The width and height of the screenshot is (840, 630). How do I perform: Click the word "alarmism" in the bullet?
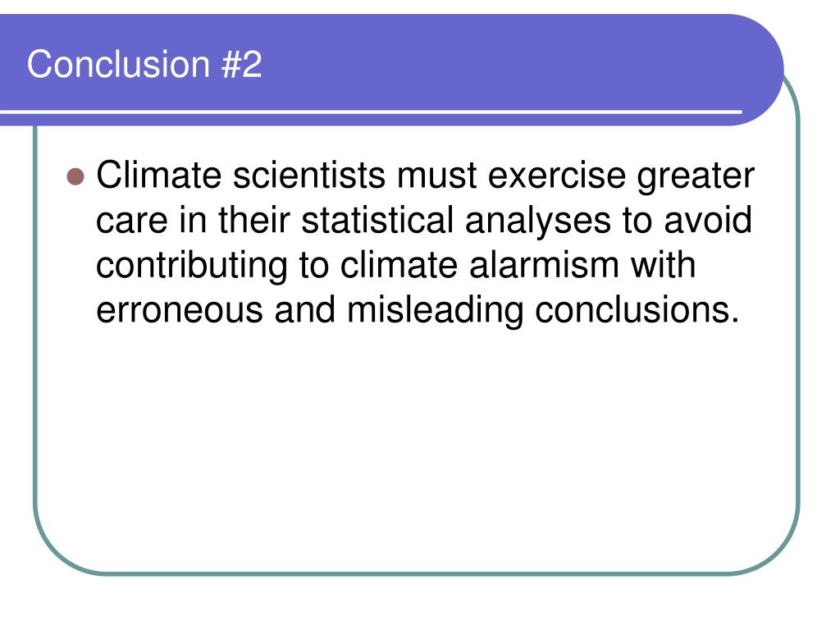(x=544, y=265)
